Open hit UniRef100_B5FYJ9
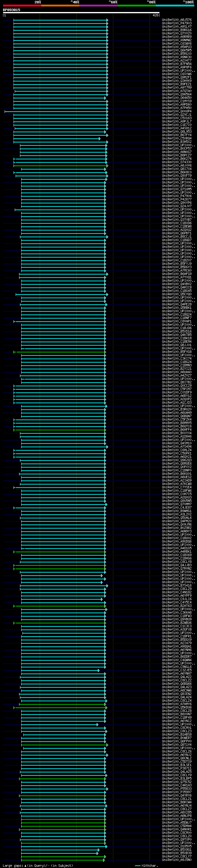Viewport: 197px width, 868px height. (177, 264)
